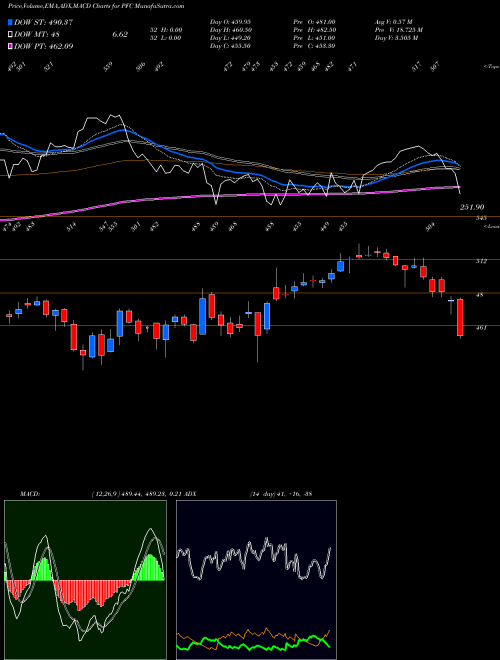The height and width of the screenshot is (660, 500).
Task: Select the DOW MT label
Action: click(37, 34)
